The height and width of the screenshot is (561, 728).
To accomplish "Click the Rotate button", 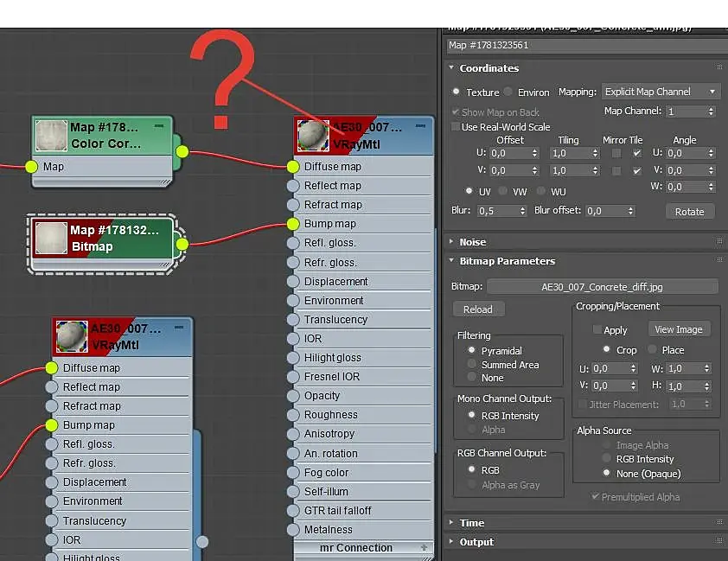I will tap(689, 212).
